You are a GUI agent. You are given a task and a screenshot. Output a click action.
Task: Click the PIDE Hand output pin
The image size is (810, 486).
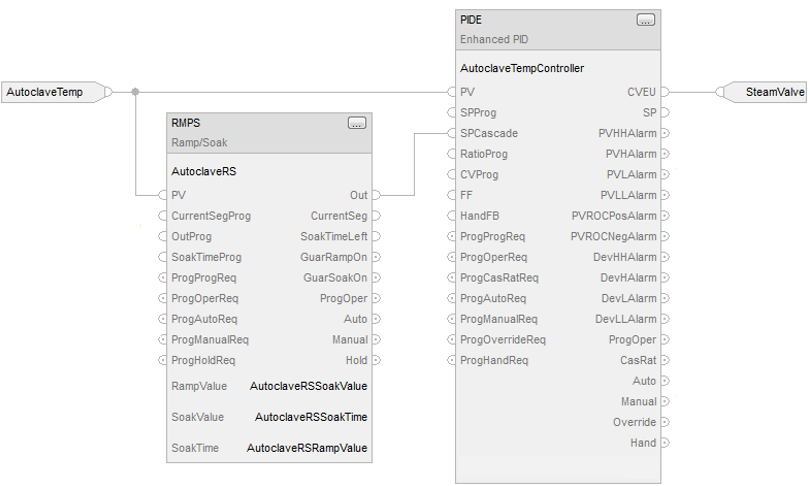[665, 443]
